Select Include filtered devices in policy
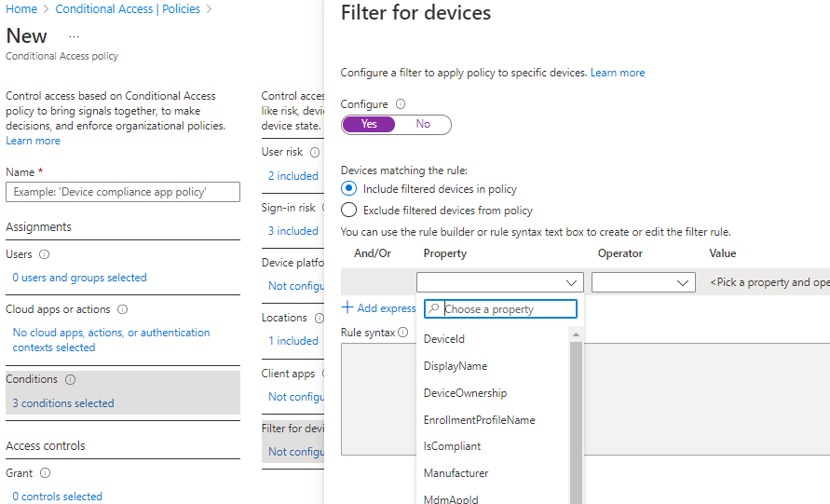 349,189
